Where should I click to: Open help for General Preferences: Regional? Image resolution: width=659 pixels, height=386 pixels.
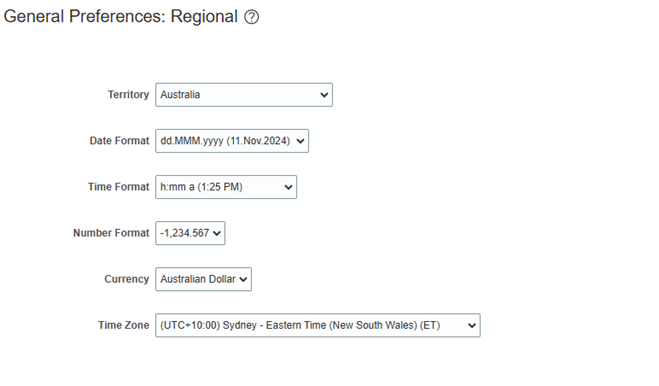251,17
